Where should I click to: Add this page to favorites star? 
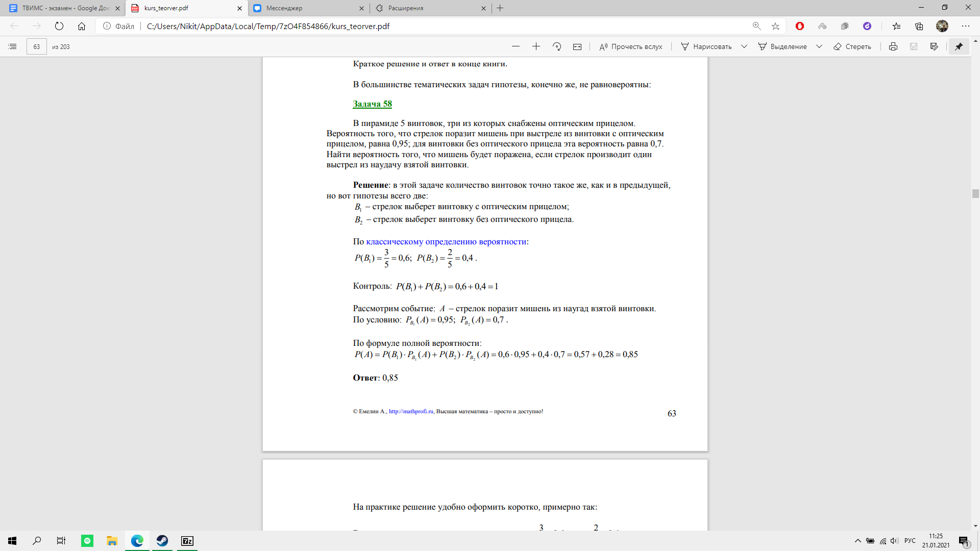[775, 26]
